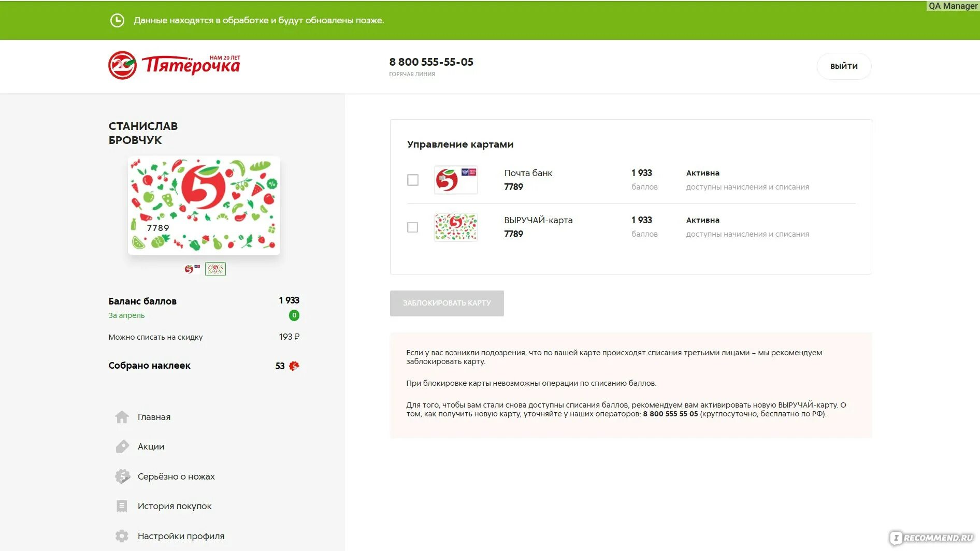980x551 pixels.
Task: Click Активна status of ВЫРУЧАЙ-карта row
Action: (702, 220)
